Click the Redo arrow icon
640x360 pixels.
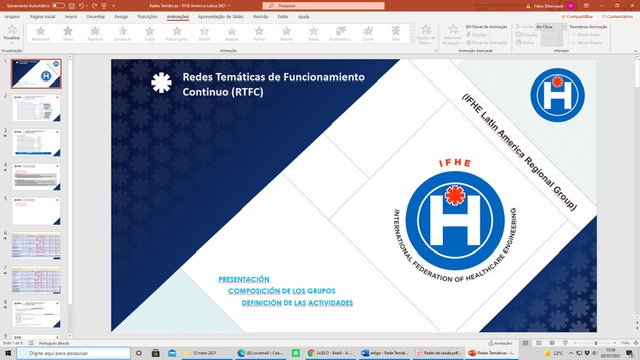[x=94, y=6]
